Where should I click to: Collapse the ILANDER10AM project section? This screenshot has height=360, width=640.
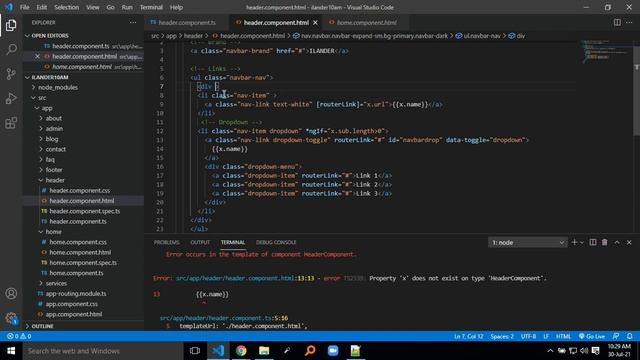tap(83, 77)
